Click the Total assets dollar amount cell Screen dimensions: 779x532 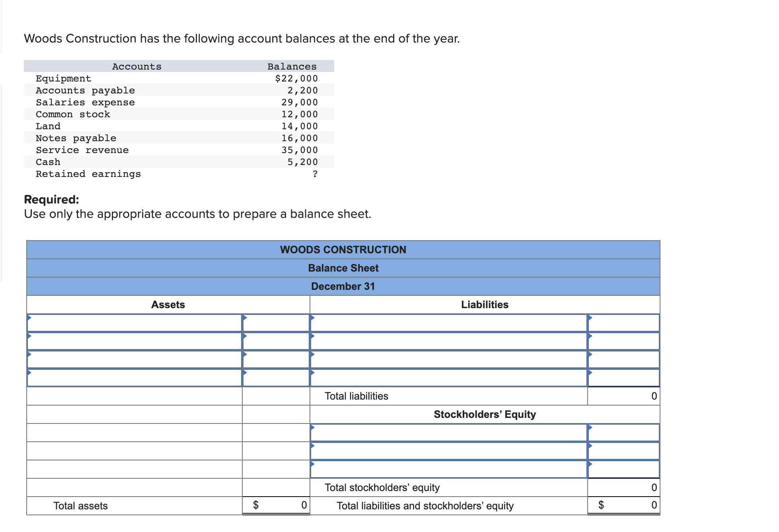point(276,505)
